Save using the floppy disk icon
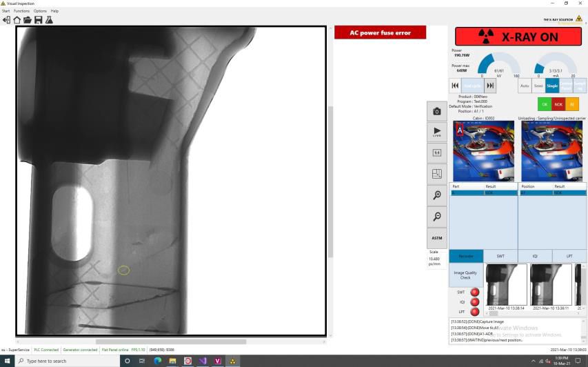This screenshot has width=588, height=367. pyautogui.click(x=39, y=20)
